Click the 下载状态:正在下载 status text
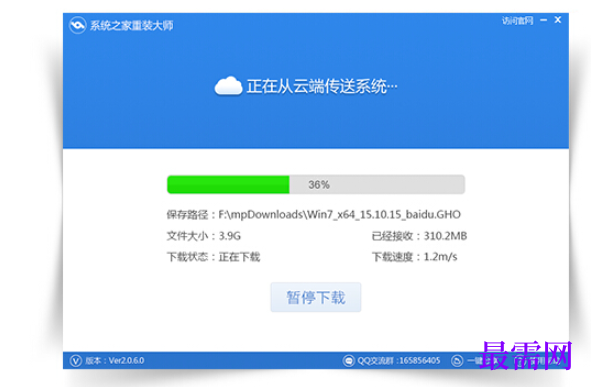591x387 pixels. point(213,257)
